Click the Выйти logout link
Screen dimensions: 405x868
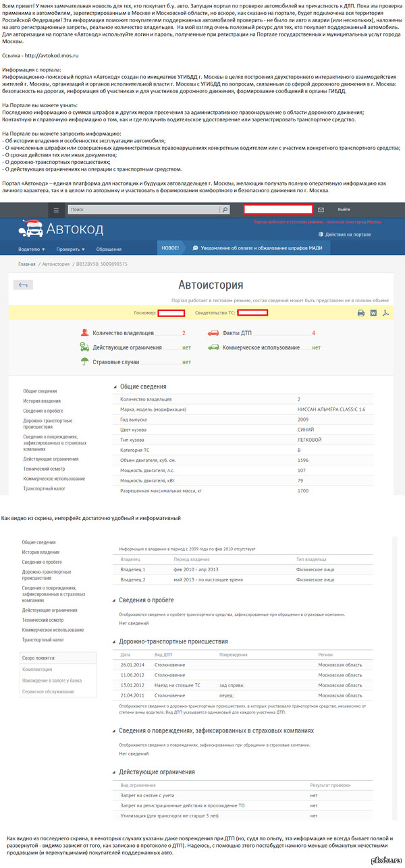344,210
